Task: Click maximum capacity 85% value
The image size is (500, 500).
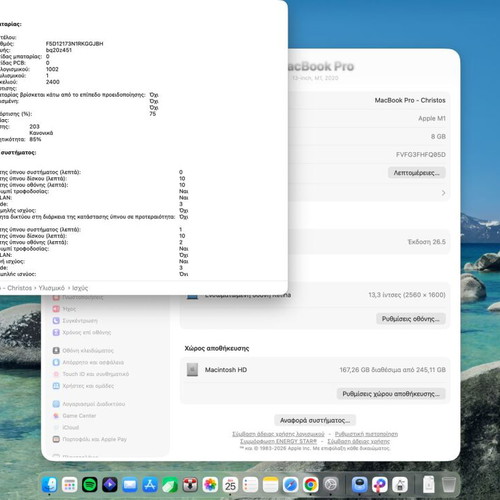Action: (x=35, y=139)
